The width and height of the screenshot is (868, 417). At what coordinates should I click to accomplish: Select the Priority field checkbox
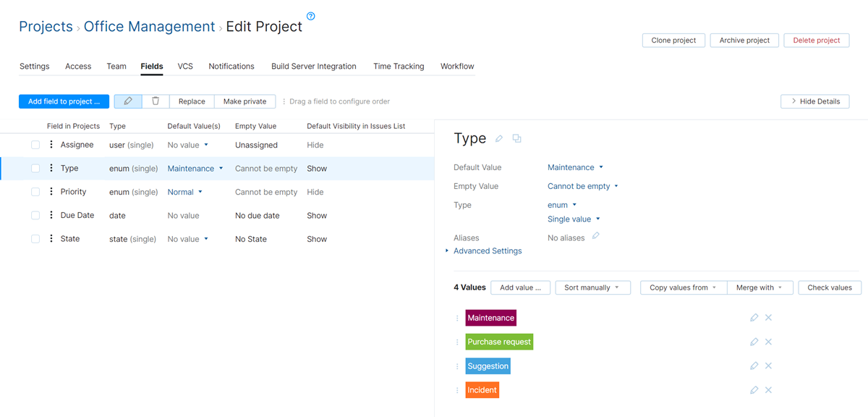click(x=35, y=192)
